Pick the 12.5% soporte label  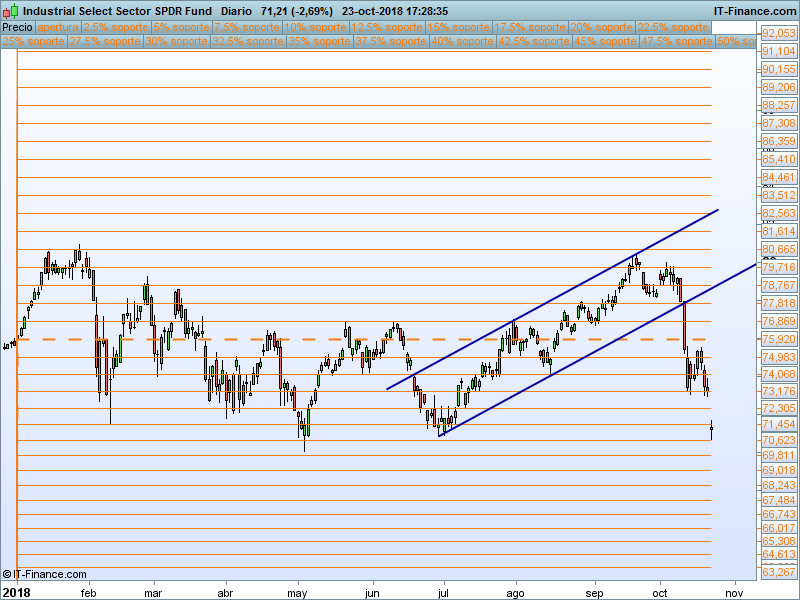click(387, 27)
